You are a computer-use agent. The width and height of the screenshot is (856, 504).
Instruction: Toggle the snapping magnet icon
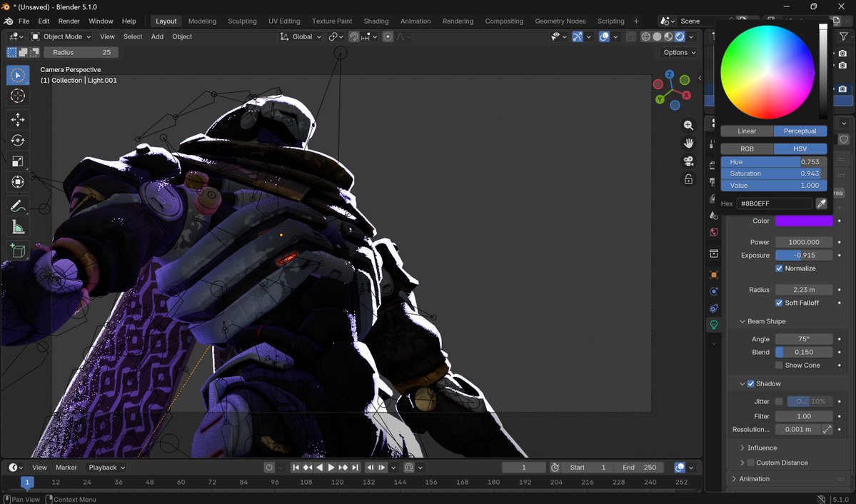(x=354, y=36)
